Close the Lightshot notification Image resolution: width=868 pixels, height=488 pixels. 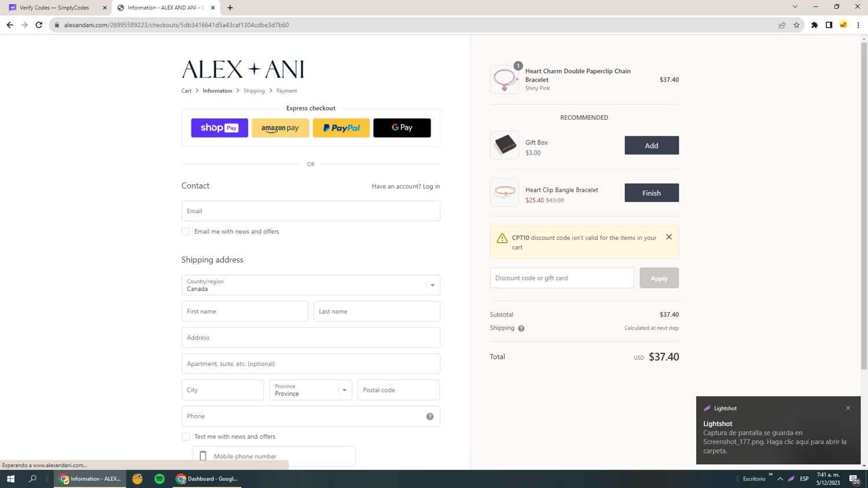pos(848,408)
